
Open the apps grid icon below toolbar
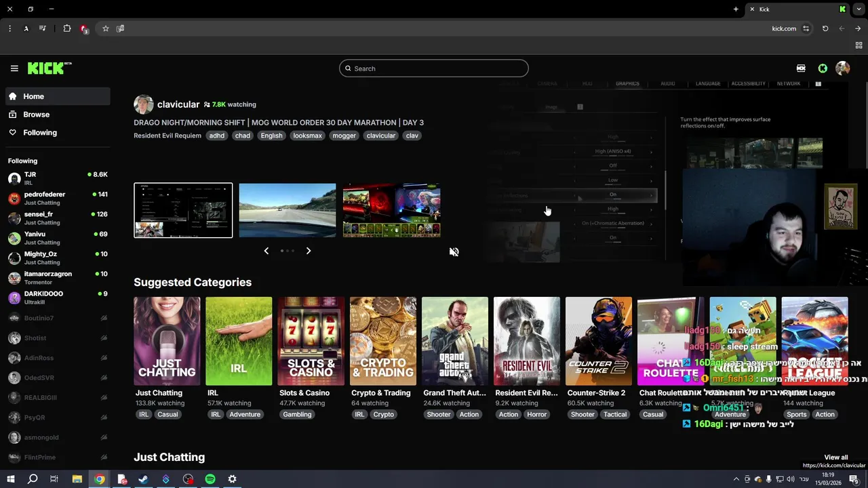point(859,45)
